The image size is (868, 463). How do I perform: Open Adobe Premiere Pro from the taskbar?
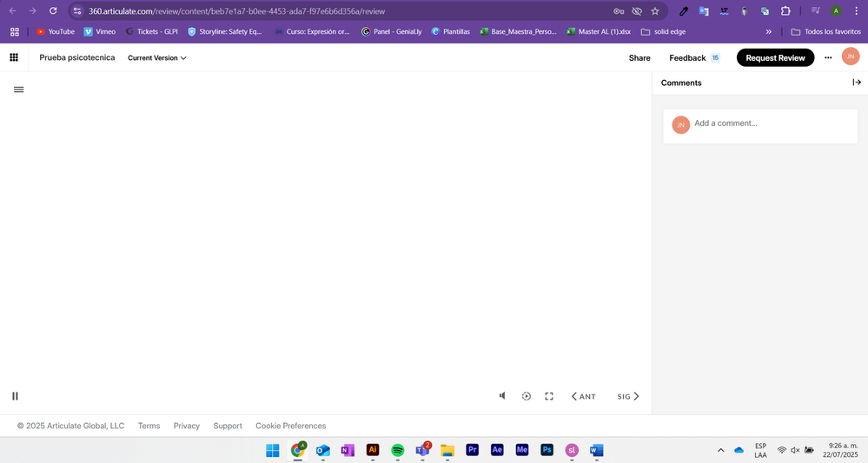pyautogui.click(x=472, y=450)
